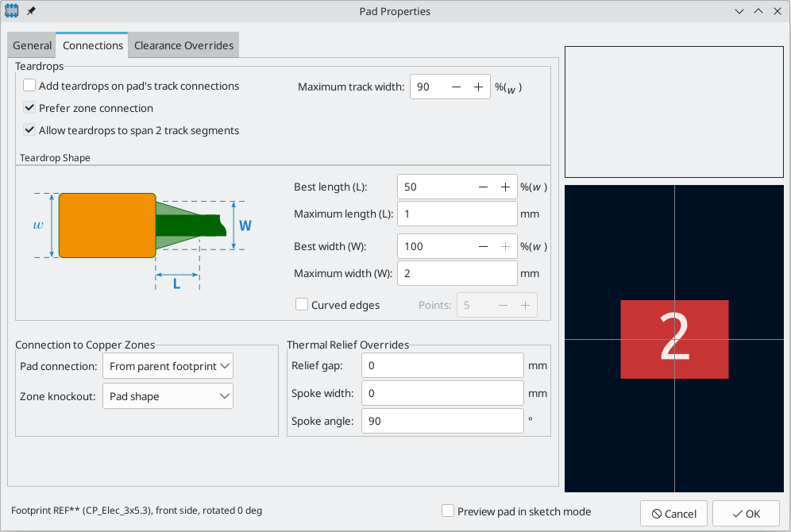The width and height of the screenshot is (791, 532).
Task: Enable Curved edges checkbox
Action: [x=302, y=305]
